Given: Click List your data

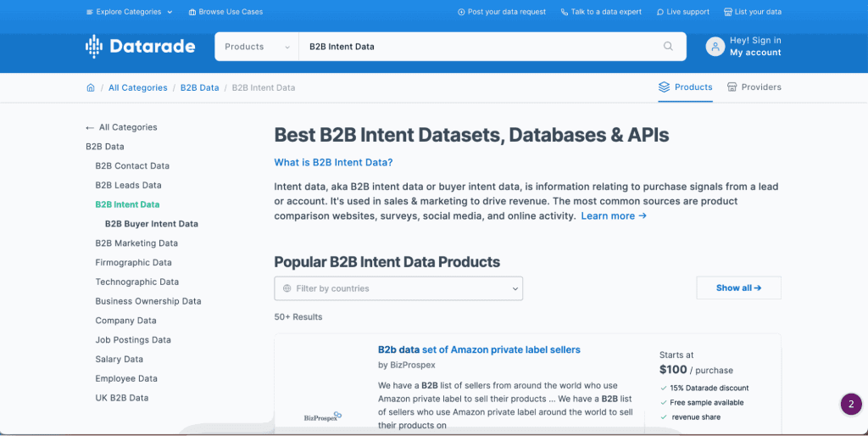Looking at the screenshot, I should pos(753,12).
